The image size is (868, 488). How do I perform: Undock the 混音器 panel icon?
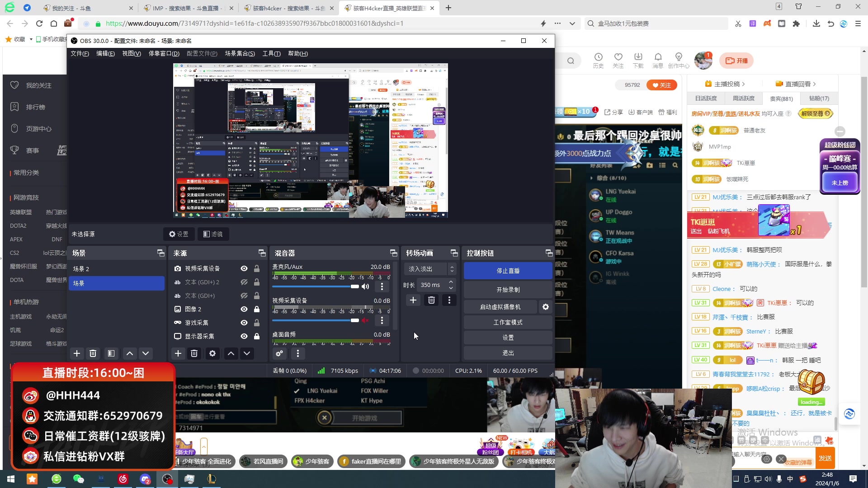[393, 253]
